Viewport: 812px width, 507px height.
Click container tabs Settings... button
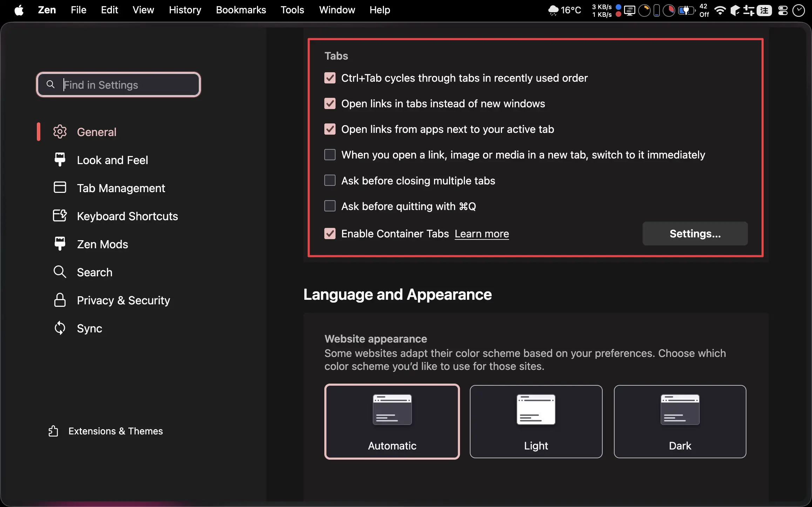(695, 234)
